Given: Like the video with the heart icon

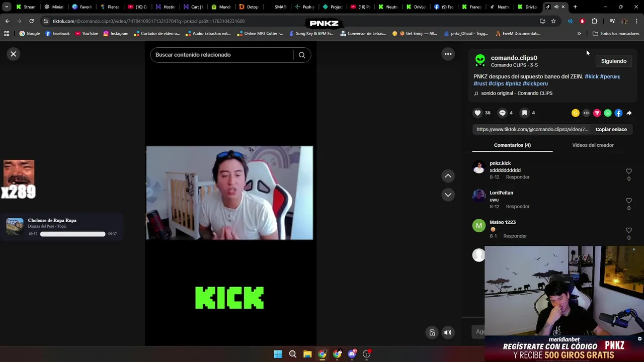Looking at the screenshot, I should tap(477, 113).
